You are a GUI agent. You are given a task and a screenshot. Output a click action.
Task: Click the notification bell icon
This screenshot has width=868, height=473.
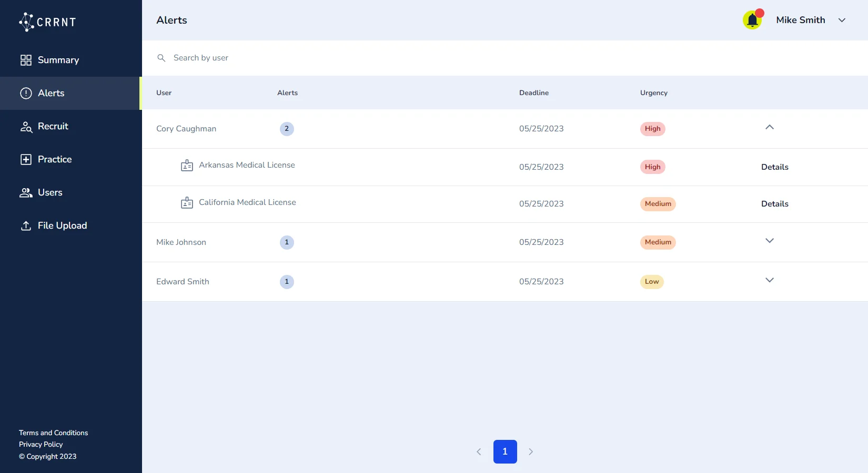[x=752, y=20]
